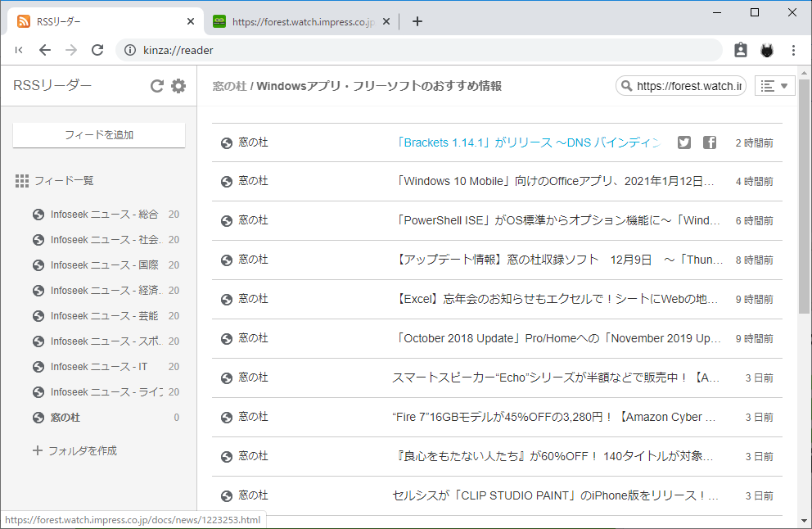Click the 窓の杜 site icon on the Brackets article

[227, 142]
